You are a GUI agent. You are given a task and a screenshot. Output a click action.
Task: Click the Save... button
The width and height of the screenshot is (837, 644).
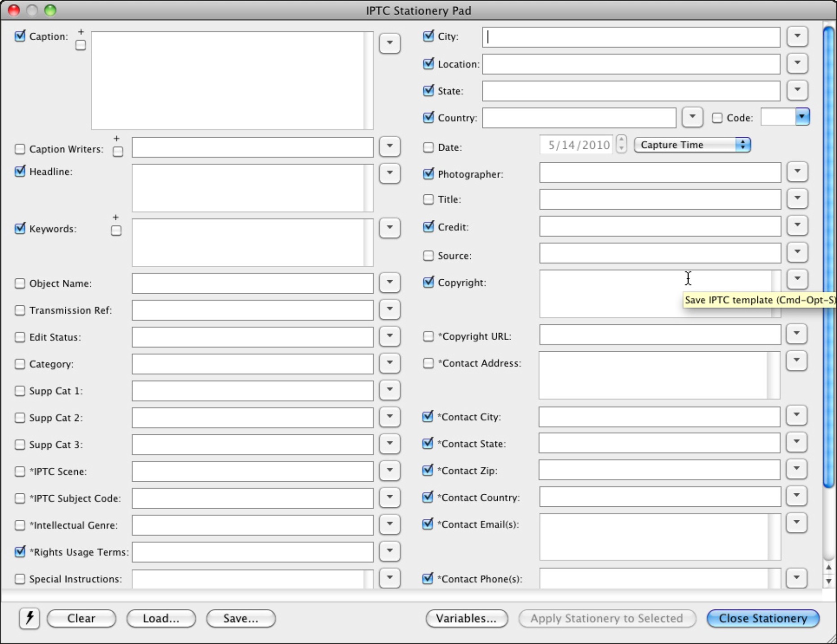[x=241, y=618]
